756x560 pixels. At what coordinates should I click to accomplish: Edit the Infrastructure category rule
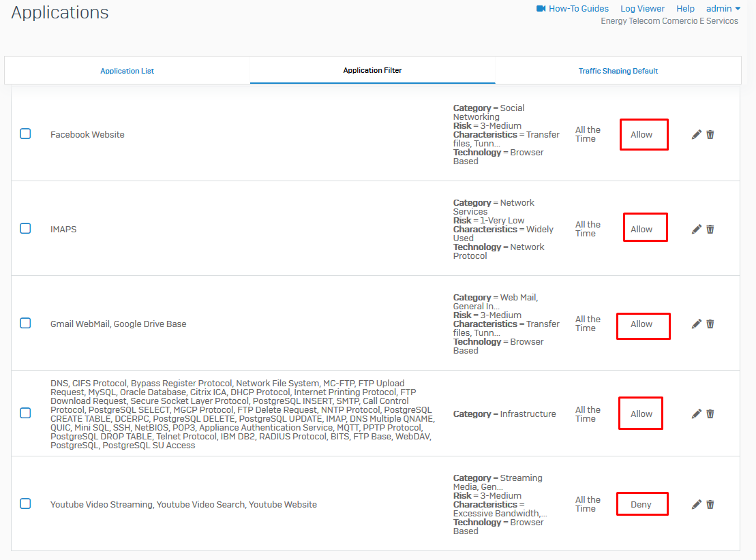[x=696, y=414]
